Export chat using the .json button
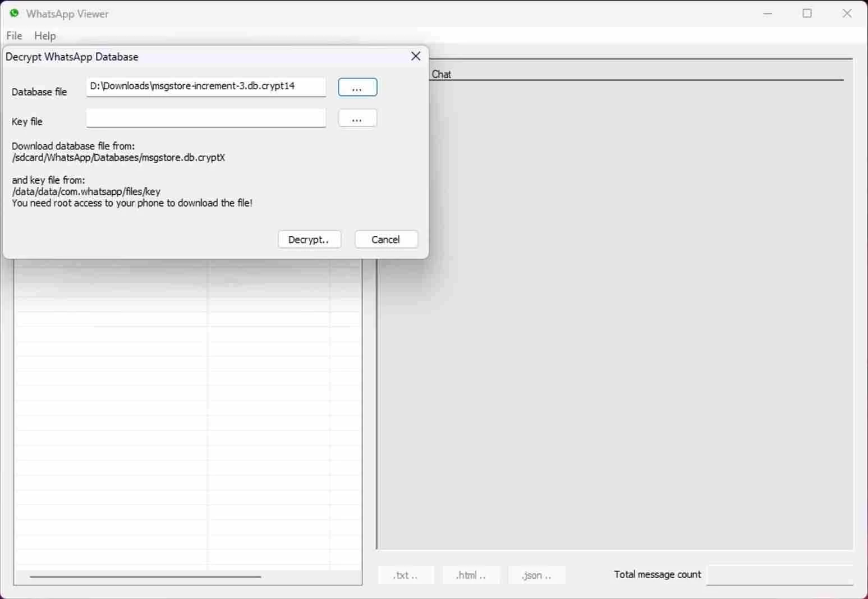The height and width of the screenshot is (599, 868). (x=536, y=575)
